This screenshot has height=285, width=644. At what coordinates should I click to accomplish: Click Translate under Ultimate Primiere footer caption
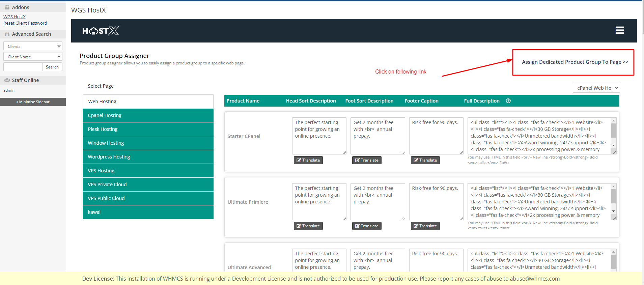425,226
